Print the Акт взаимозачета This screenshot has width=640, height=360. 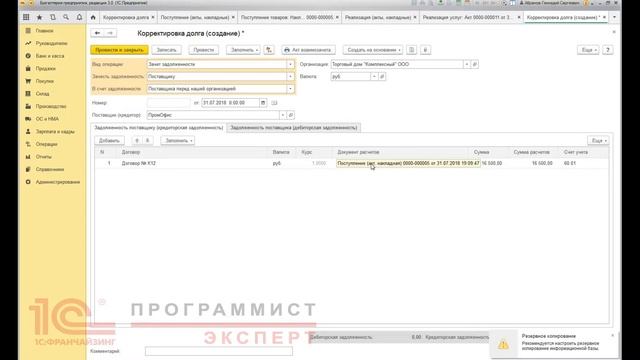tap(308, 50)
